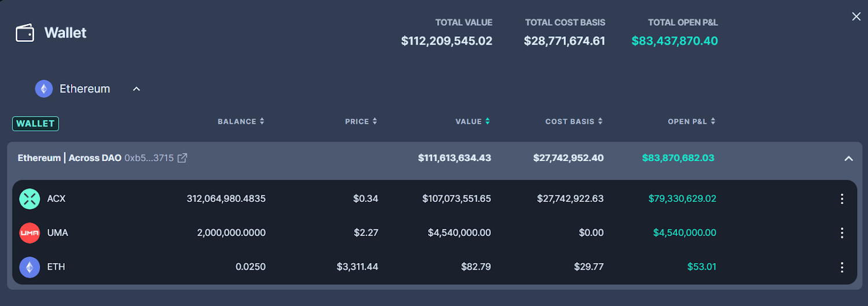Open three-dot menu for UMA row
This screenshot has height=306, width=868.
842,233
